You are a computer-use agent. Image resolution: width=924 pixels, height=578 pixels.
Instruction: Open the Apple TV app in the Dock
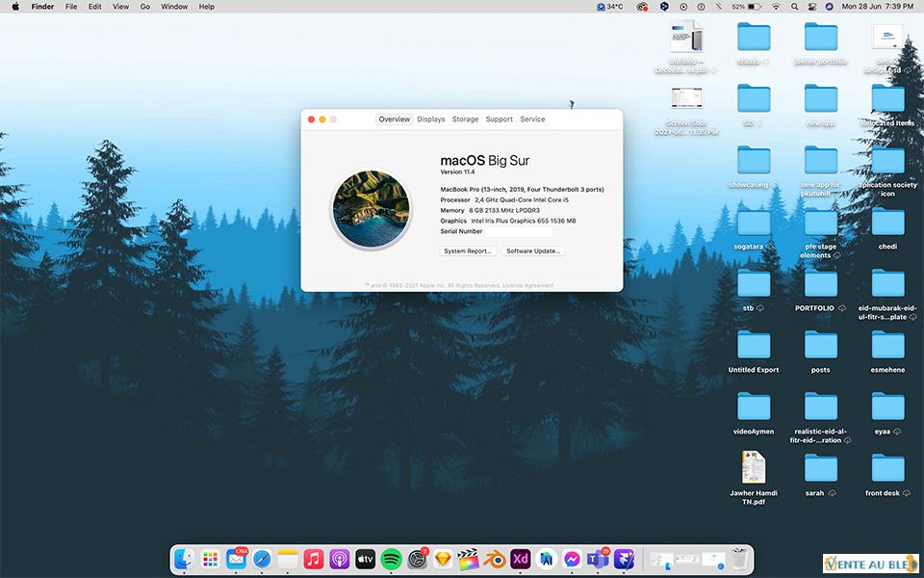click(366, 559)
